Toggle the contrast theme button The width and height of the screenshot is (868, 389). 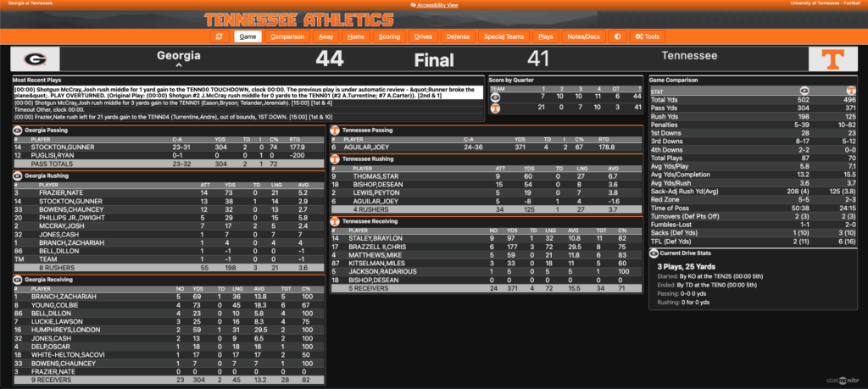pos(618,36)
